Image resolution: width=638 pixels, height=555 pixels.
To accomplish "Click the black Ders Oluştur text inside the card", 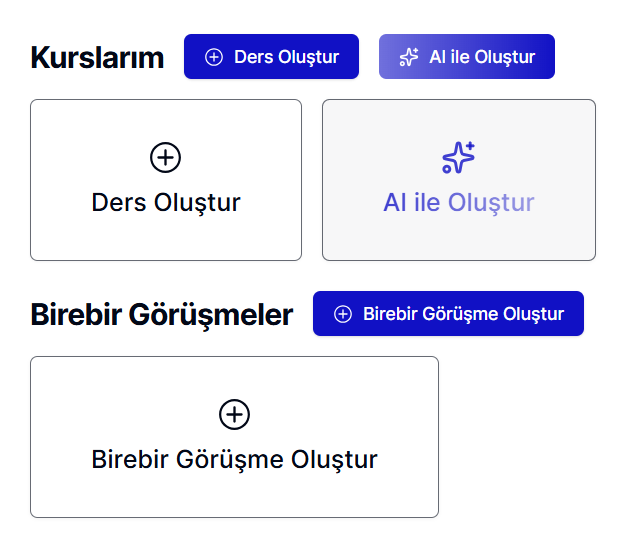I will (x=166, y=203).
